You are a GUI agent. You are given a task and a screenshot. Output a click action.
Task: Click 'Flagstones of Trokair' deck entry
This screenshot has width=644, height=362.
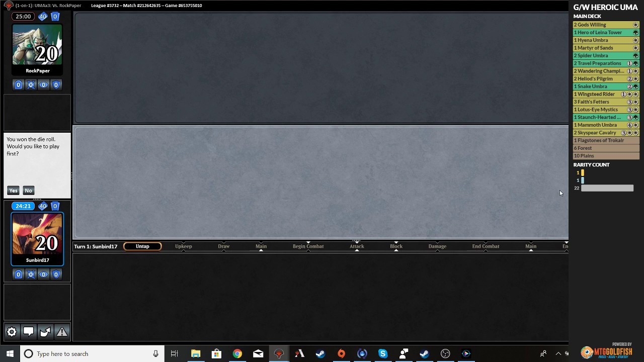coord(606,140)
